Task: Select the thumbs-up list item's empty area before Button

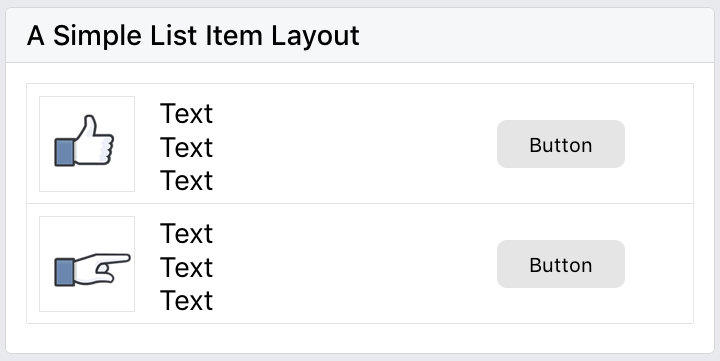Action: tap(355, 144)
